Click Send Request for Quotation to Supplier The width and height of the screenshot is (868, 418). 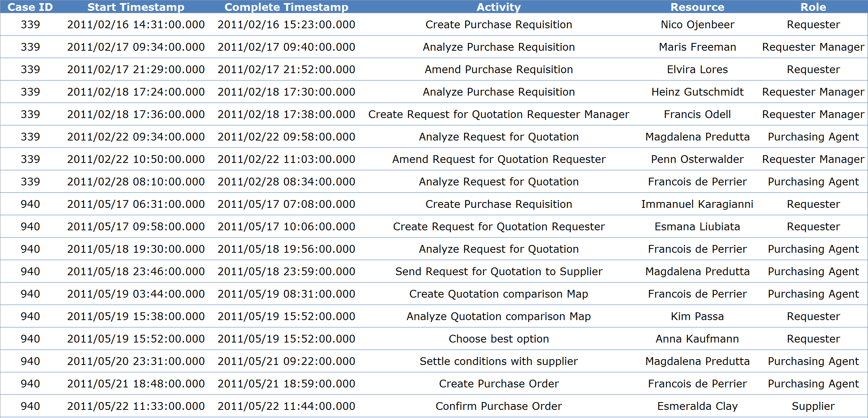499,271
